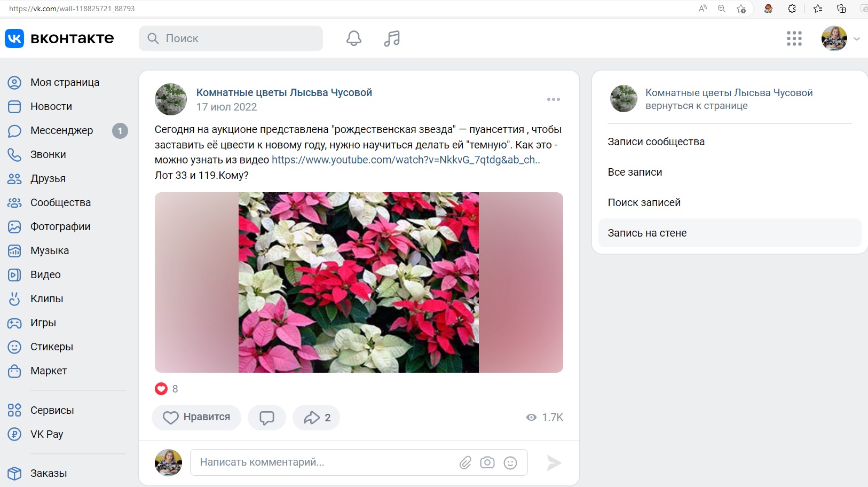Click the community link in the right panel

729,92
